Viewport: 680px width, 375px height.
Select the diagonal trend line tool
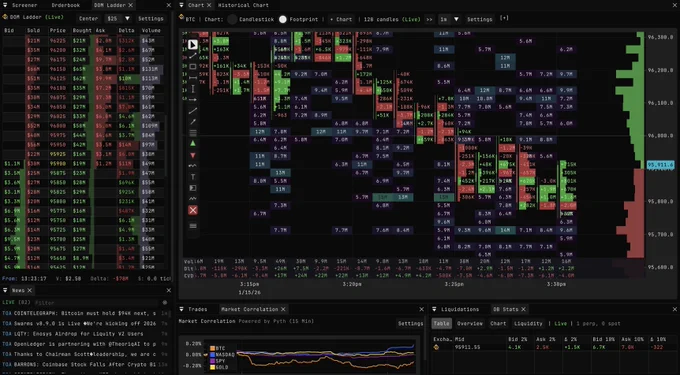(x=193, y=111)
